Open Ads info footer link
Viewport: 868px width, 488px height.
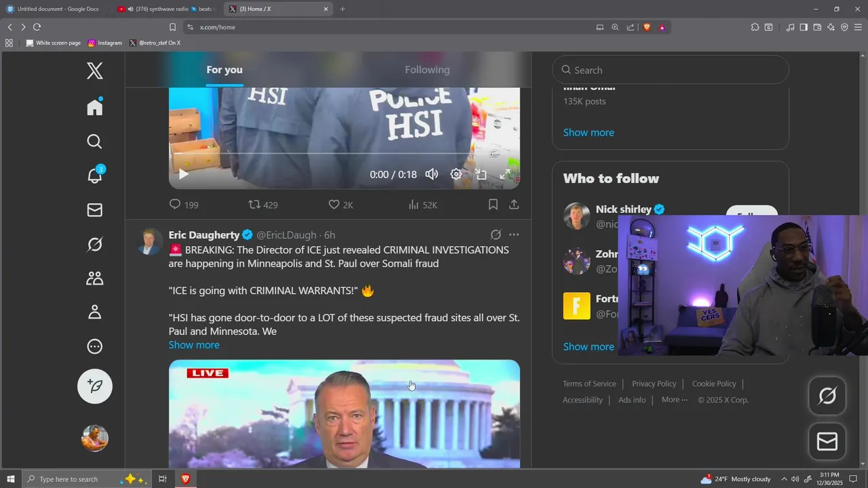pyautogui.click(x=632, y=400)
